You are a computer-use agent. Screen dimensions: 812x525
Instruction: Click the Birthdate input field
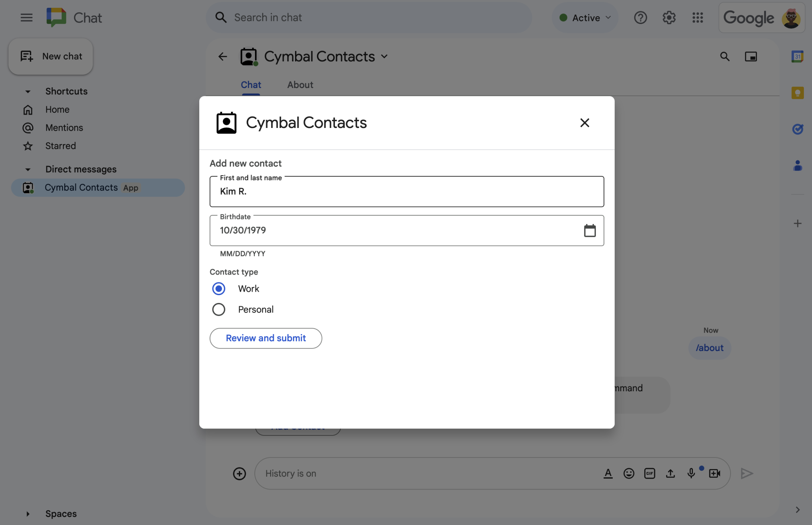[407, 230]
